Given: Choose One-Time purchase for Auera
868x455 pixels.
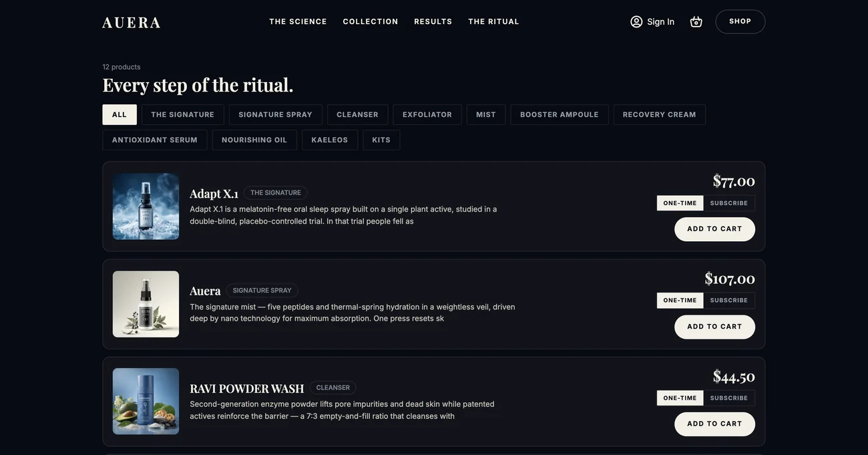Looking at the screenshot, I should point(680,301).
